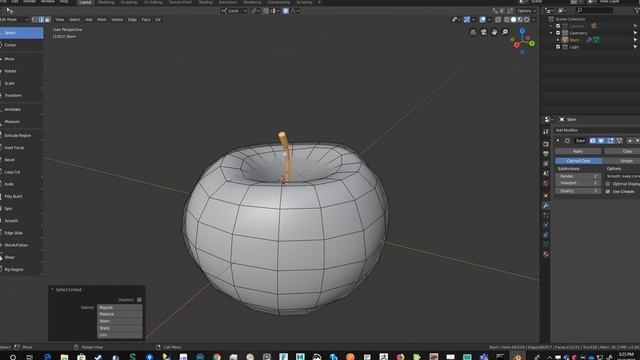Image resolution: width=640 pixels, height=360 pixels.
Task: Toggle Light collection exclude checkbox
Action: click(558, 47)
